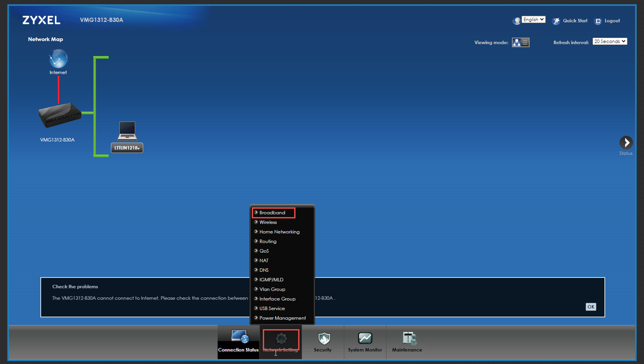Image resolution: width=644 pixels, height=364 pixels.
Task: Switch to icon network map view
Action: [516, 42]
